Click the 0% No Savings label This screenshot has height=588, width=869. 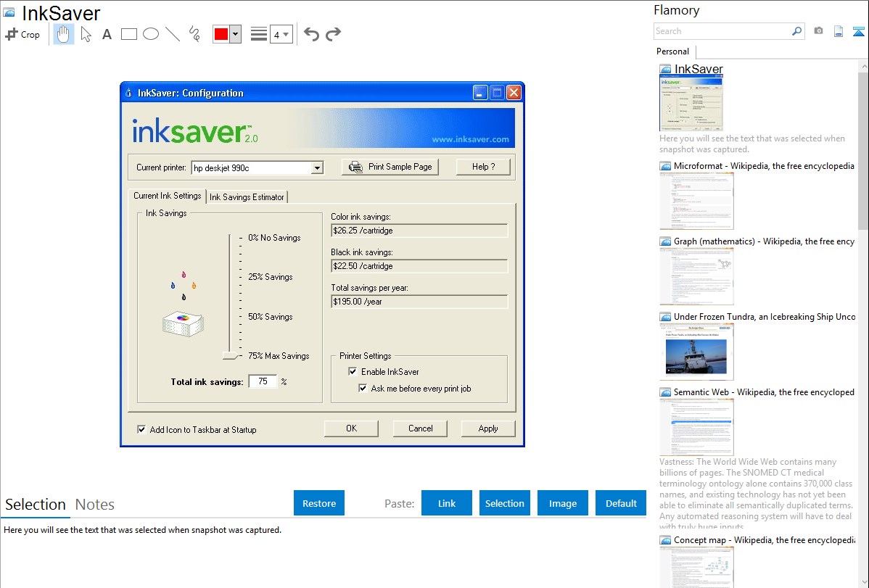point(274,238)
